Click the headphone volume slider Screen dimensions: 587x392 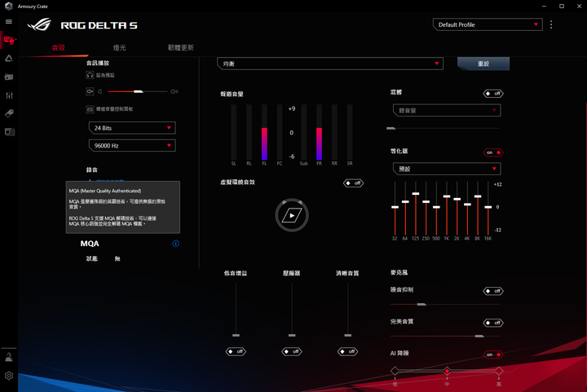[138, 91]
